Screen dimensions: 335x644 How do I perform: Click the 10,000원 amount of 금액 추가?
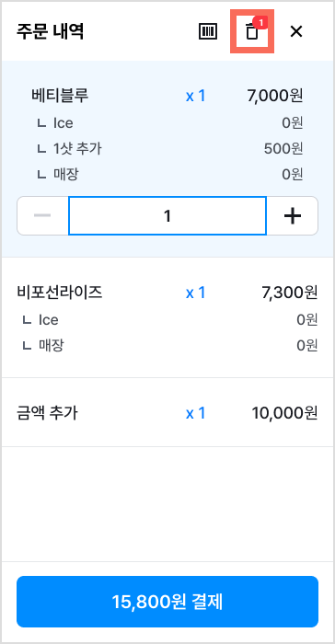[284, 413]
